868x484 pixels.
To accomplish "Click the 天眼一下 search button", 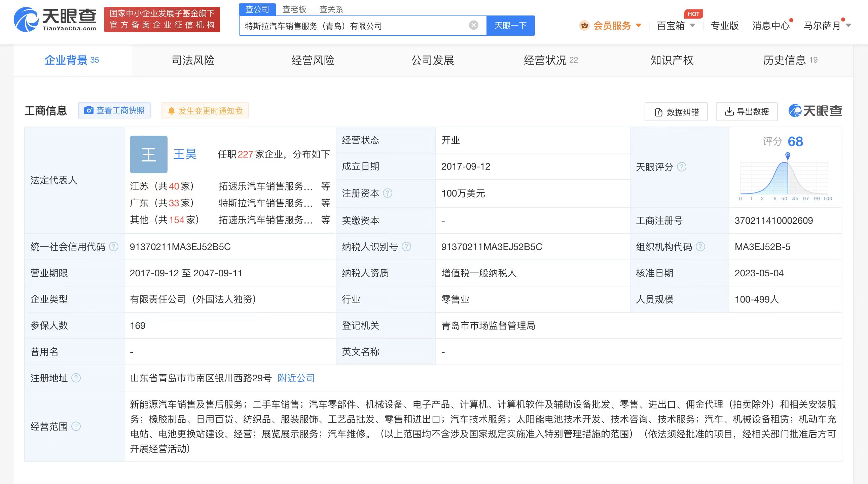I will point(510,26).
